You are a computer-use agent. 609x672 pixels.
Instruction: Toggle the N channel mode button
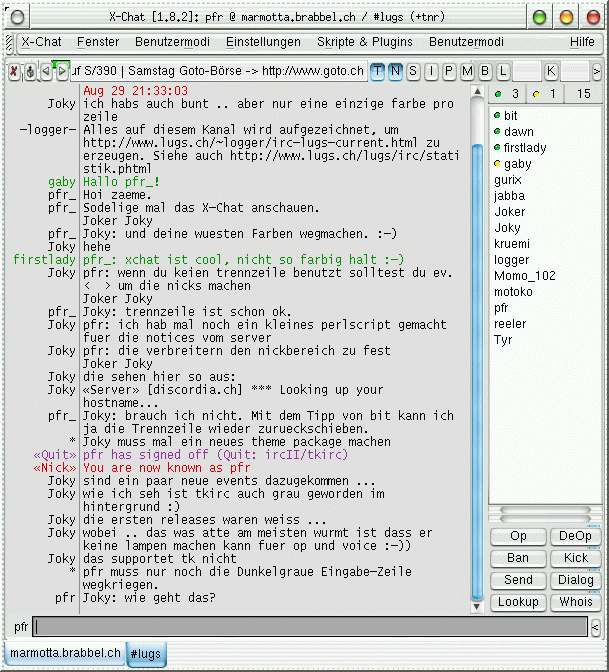tap(395, 71)
